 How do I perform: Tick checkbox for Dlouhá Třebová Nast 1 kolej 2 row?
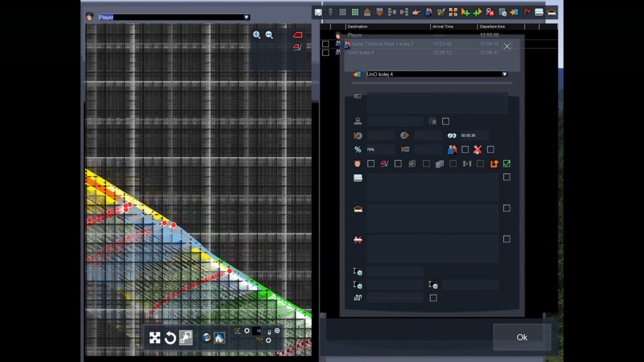coord(326,44)
